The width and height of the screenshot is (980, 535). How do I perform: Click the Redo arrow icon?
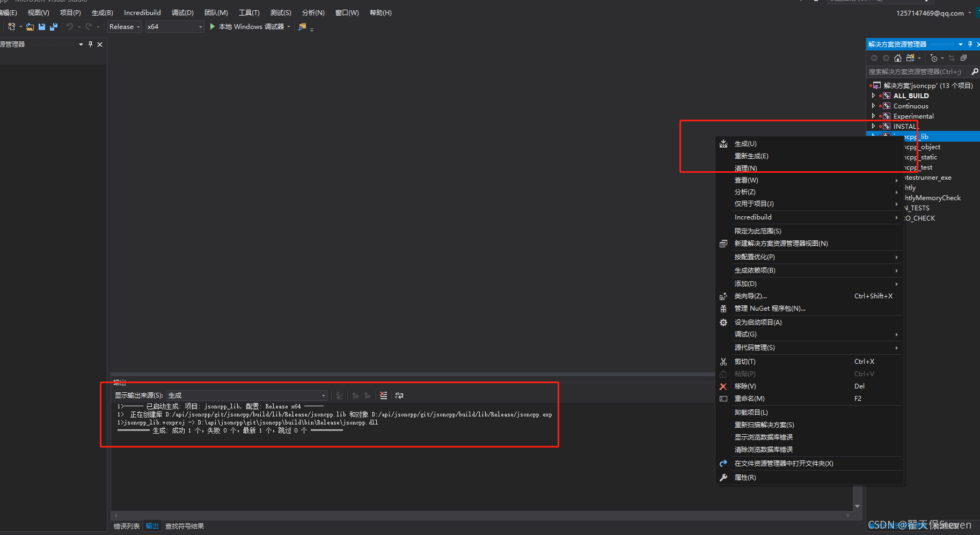click(x=89, y=27)
